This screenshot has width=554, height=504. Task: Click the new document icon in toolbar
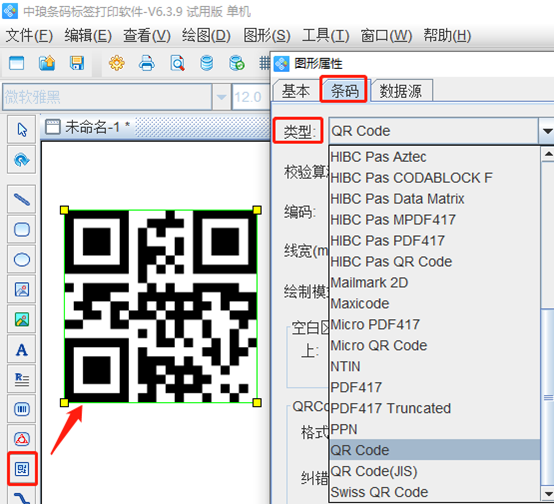tap(16, 64)
